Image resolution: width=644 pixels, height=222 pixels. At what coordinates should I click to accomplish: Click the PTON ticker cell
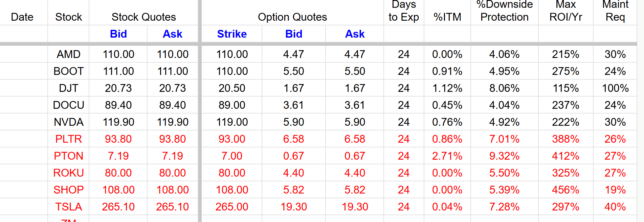[68, 156]
